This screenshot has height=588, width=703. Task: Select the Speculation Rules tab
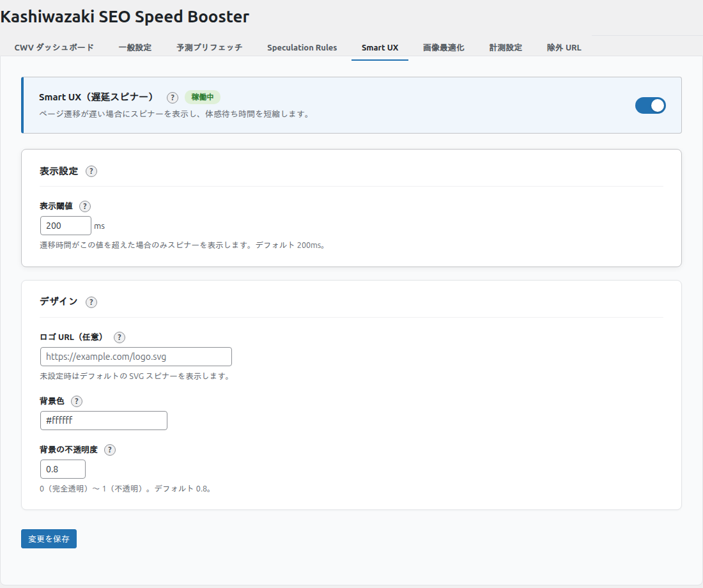click(302, 47)
